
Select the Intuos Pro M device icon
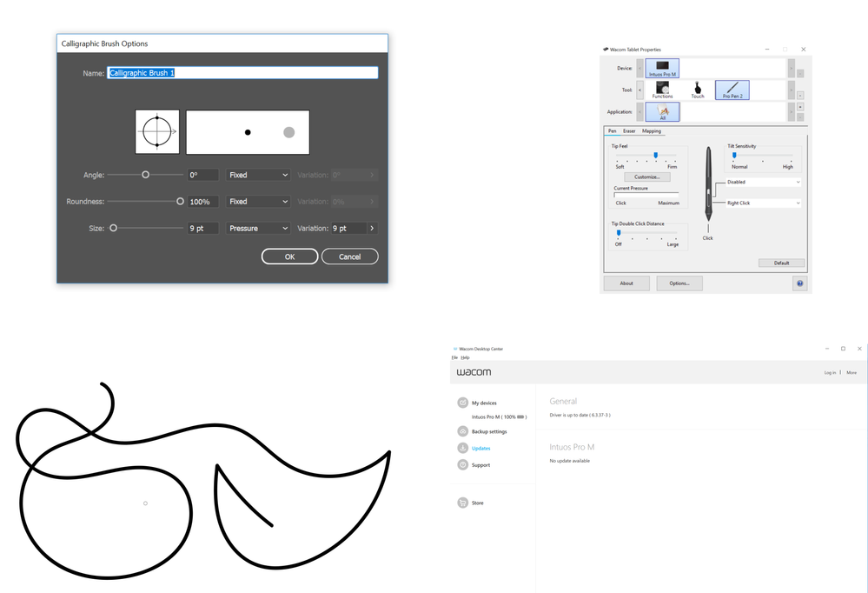[x=661, y=66]
